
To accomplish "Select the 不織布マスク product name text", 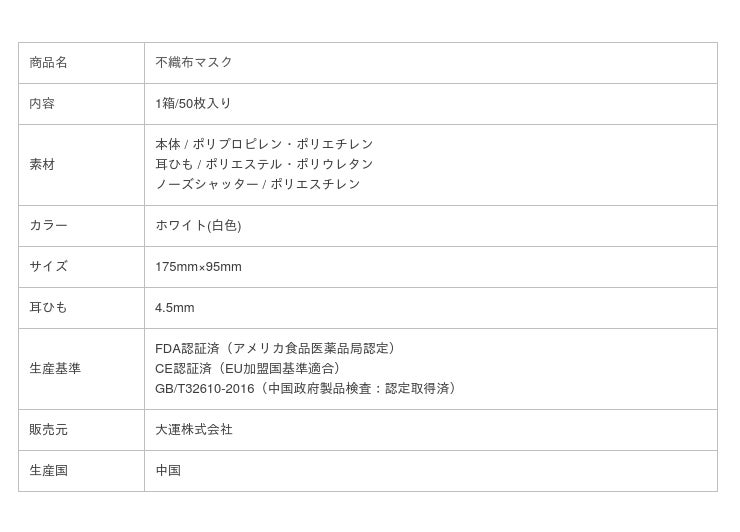I will pos(194,62).
